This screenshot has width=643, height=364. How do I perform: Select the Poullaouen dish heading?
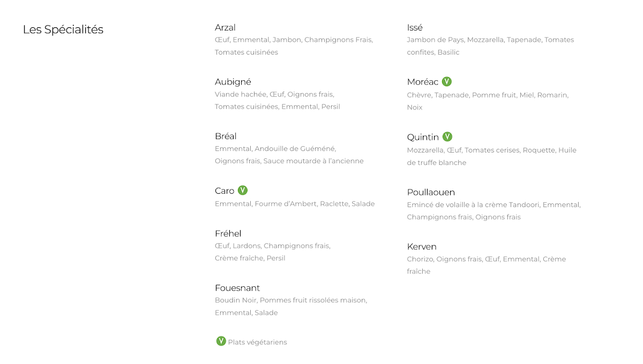pyautogui.click(x=431, y=192)
